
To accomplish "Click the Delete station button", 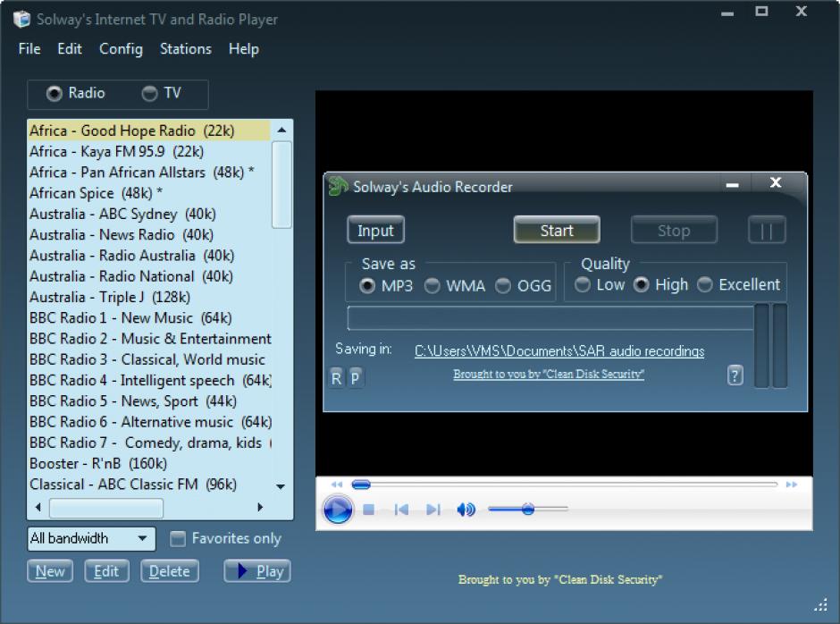I will coord(169,571).
